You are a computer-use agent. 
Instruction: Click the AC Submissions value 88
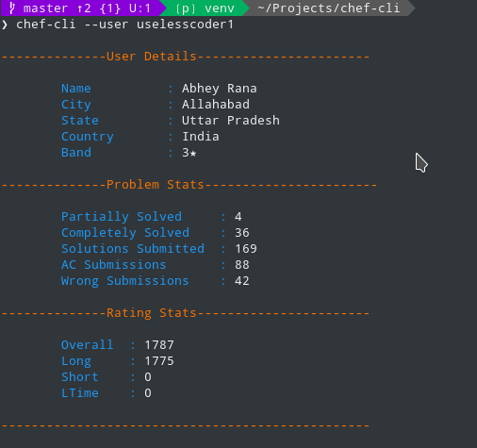242,265
